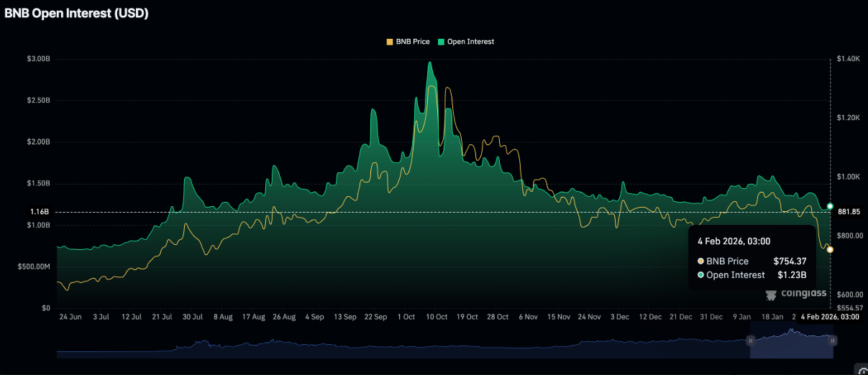This screenshot has width=868, height=375.
Task: Click the yellow dot in tooltip BNB Price row
Action: pos(700,261)
